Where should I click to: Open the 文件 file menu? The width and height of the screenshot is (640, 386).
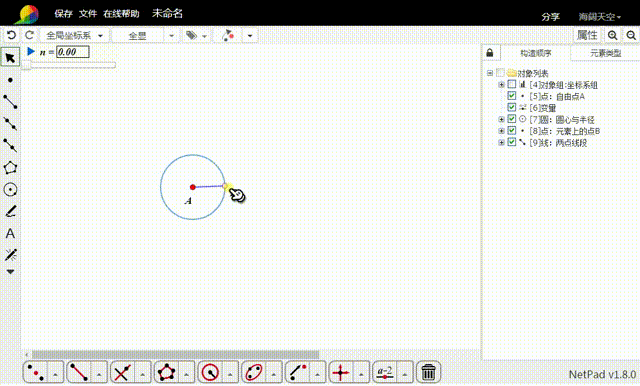[88, 14]
